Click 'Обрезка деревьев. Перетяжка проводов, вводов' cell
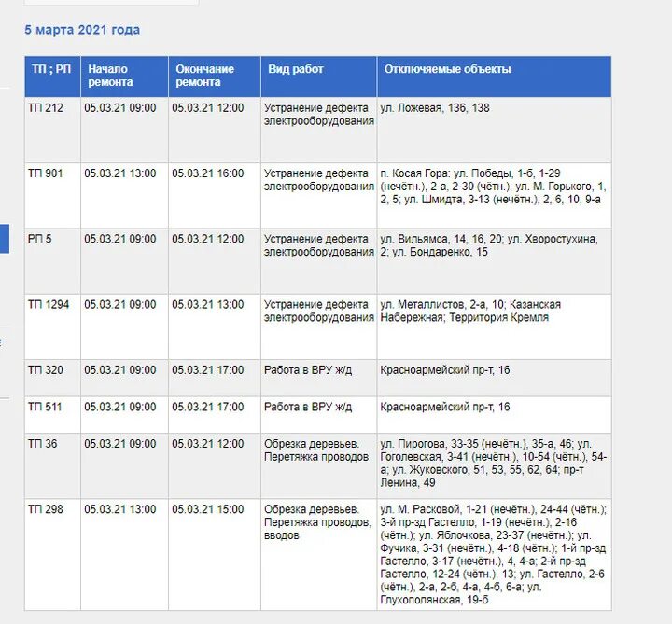 tap(318, 554)
